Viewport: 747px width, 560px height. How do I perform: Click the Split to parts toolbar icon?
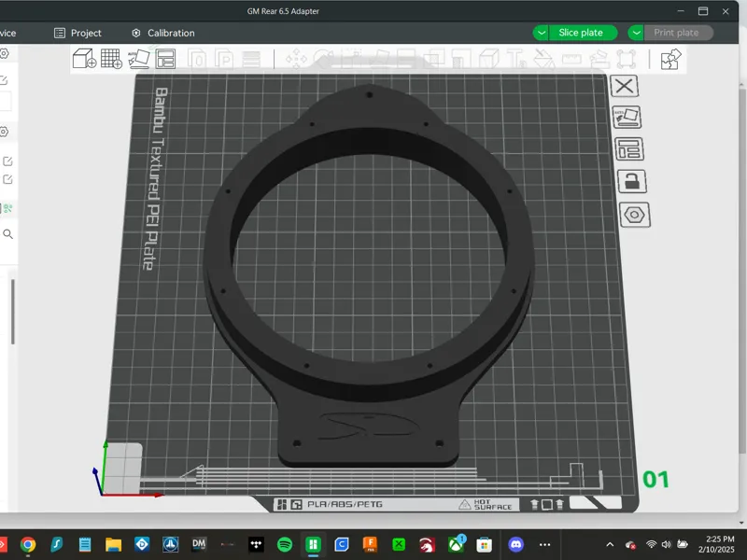(223, 60)
